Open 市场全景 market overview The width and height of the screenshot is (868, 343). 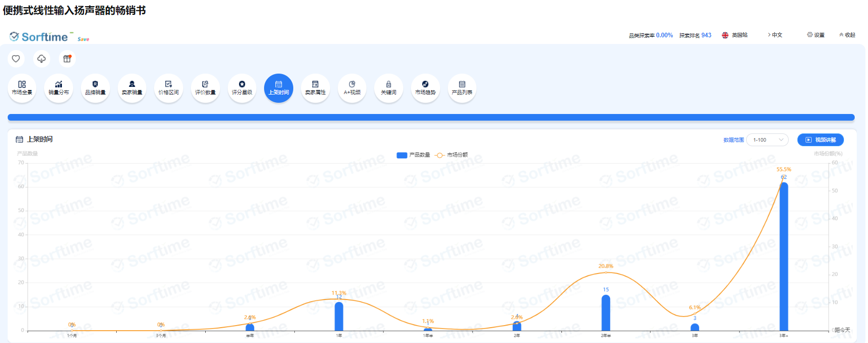pos(22,88)
